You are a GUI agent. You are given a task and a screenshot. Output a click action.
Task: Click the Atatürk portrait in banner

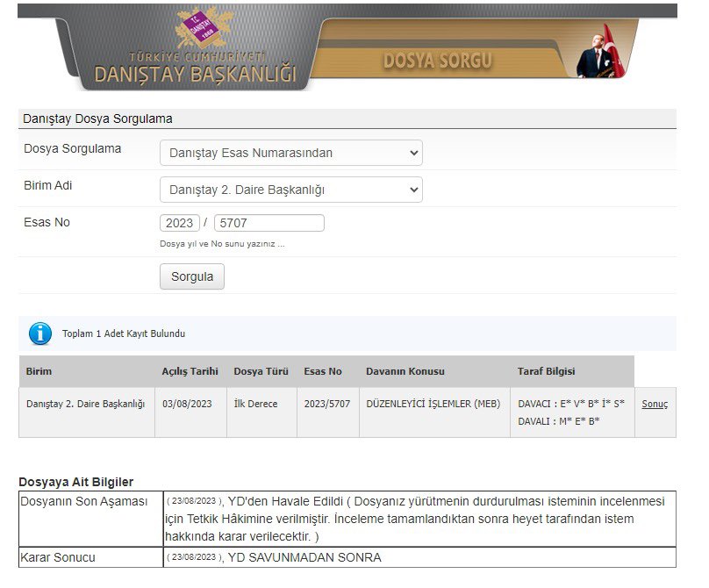click(600, 51)
